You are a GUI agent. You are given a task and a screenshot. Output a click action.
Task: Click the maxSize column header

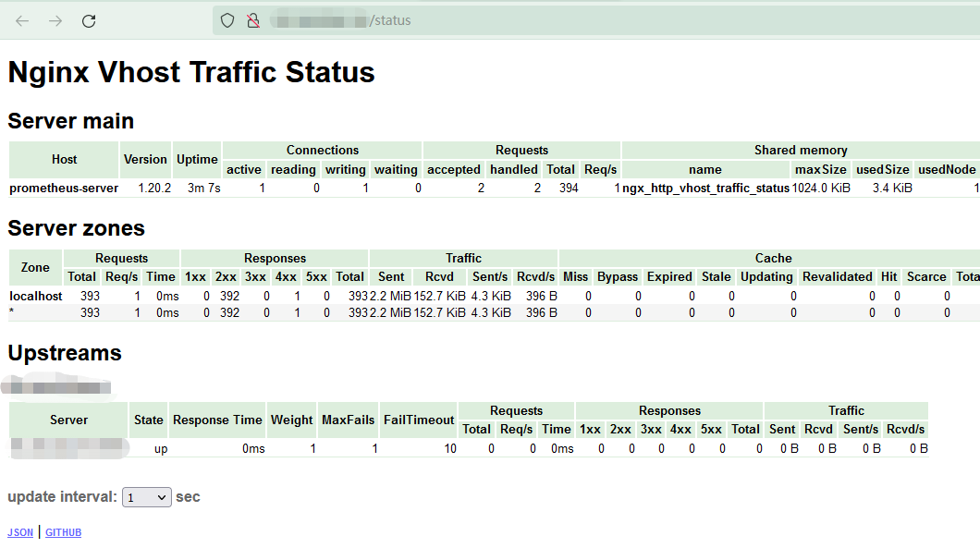tap(821, 169)
